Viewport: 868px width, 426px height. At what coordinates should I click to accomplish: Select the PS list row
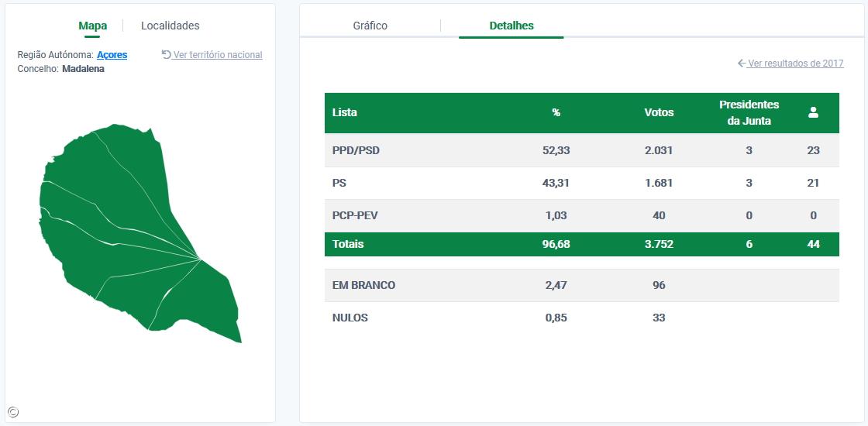coord(581,183)
